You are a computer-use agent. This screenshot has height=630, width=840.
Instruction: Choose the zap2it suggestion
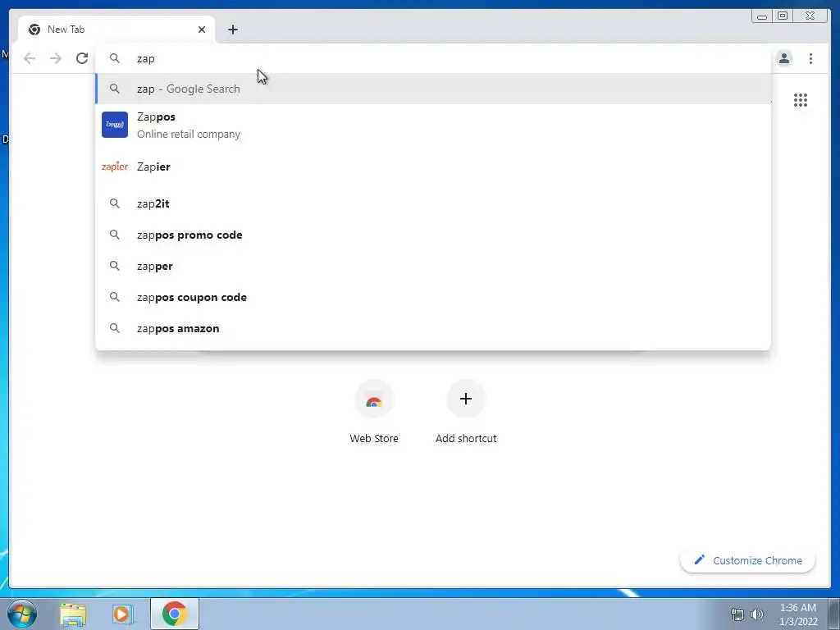click(433, 203)
